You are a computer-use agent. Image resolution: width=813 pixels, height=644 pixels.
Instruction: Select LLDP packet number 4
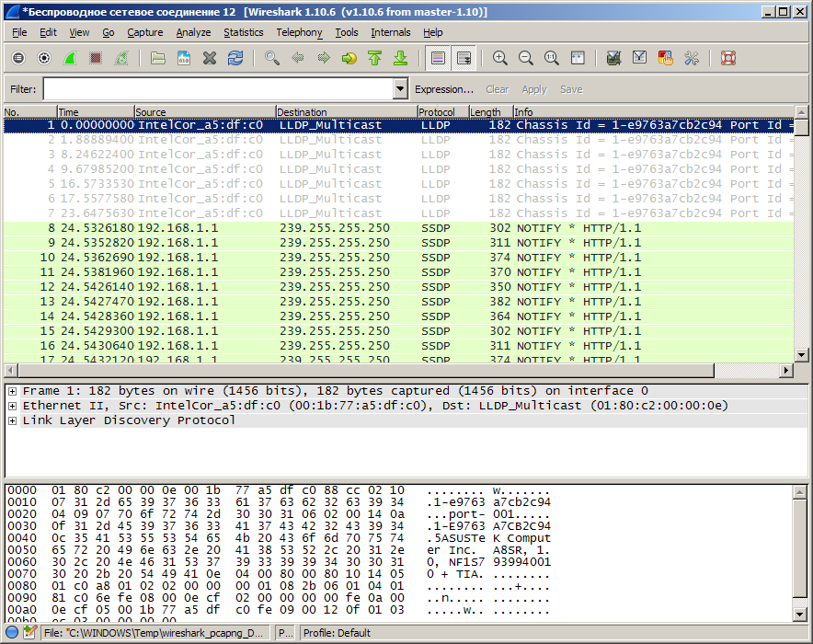tap(399, 169)
